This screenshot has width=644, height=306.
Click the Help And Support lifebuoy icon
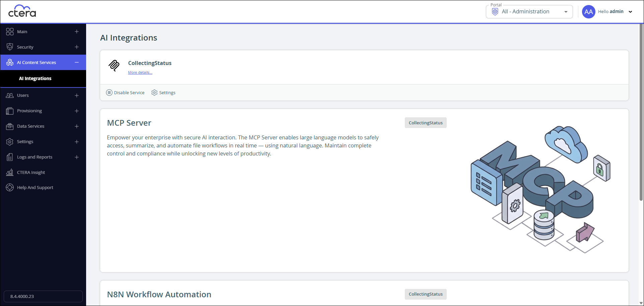[10, 188]
